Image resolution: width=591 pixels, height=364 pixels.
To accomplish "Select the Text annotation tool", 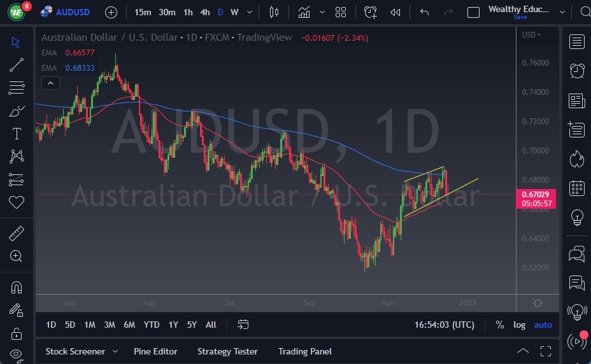I will [x=17, y=134].
